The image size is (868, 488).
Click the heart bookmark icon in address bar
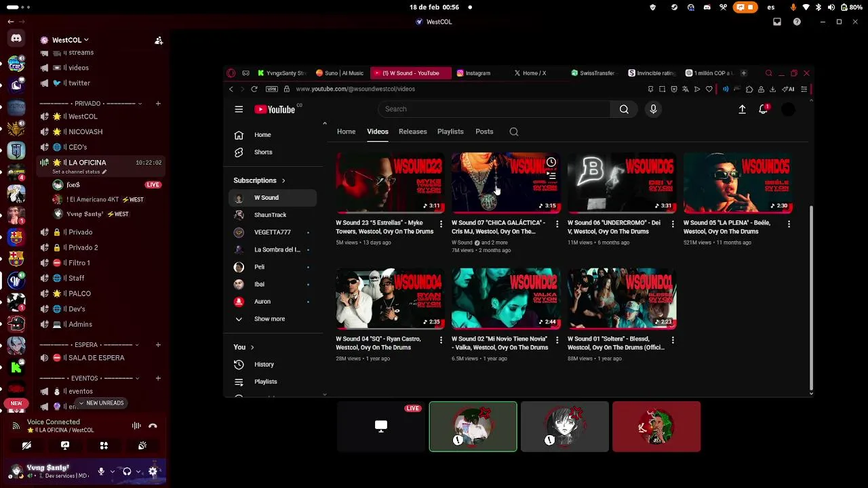[709, 89]
